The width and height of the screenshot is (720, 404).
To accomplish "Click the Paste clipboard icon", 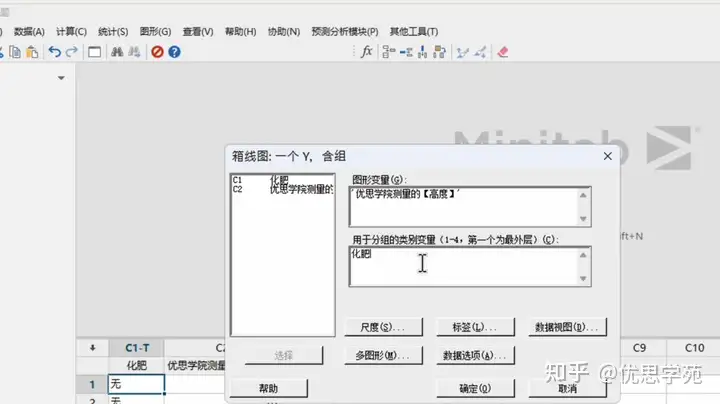I will coord(32,52).
